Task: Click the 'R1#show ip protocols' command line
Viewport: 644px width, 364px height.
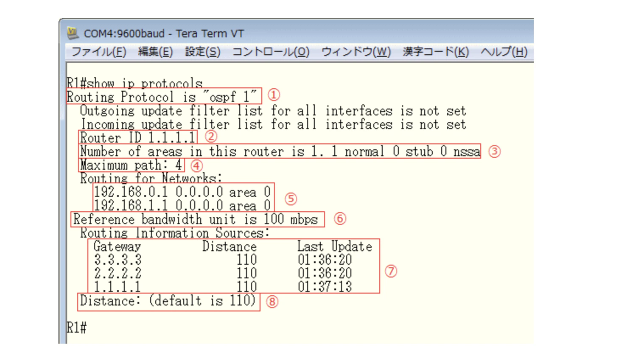Action: coord(134,83)
